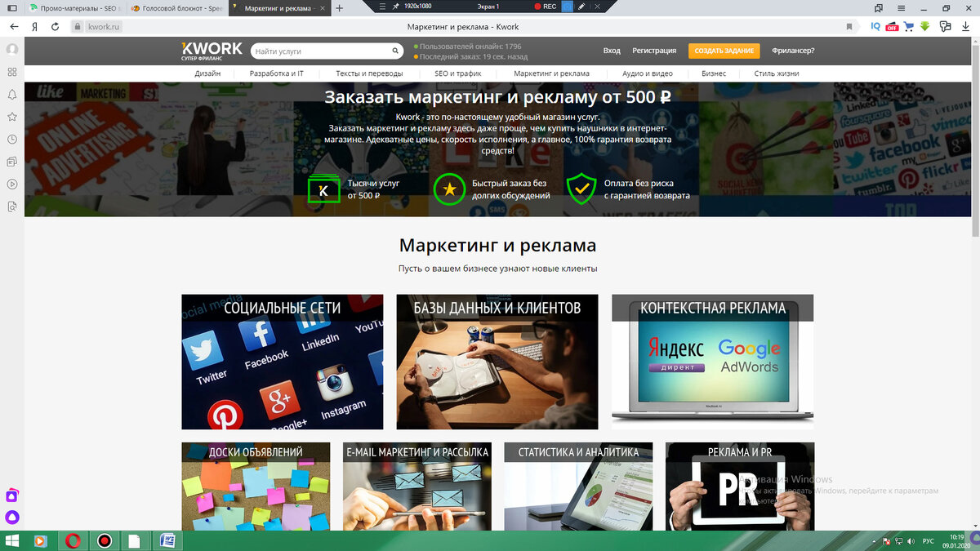Click the red recording app in the taskbar

click(x=105, y=540)
